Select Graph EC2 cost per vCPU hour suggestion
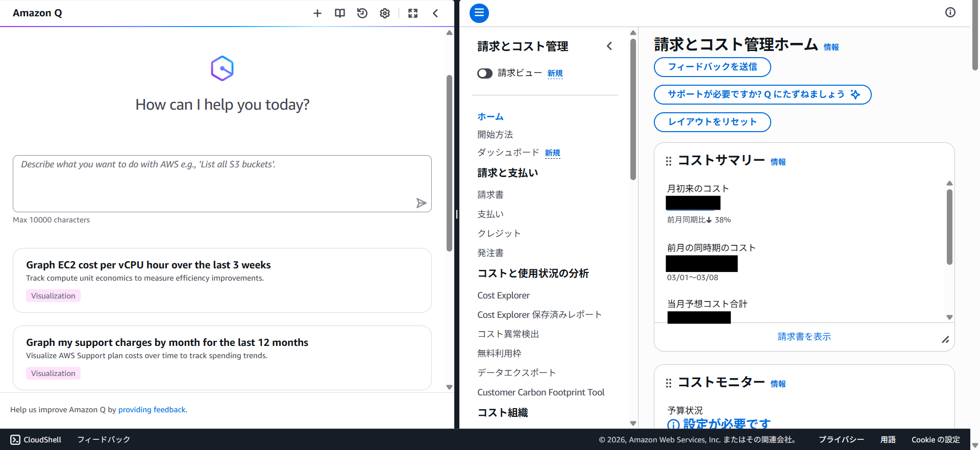This screenshot has height=450, width=980. (222, 280)
